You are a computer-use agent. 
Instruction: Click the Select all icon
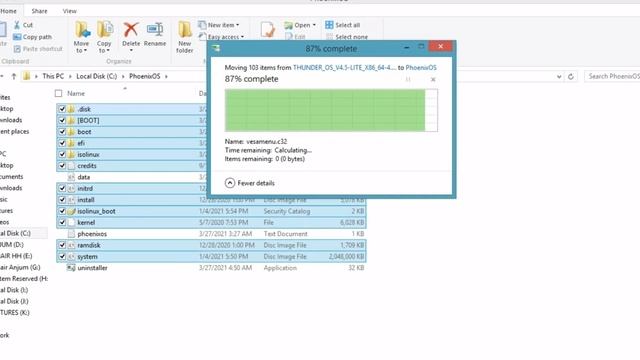point(329,25)
